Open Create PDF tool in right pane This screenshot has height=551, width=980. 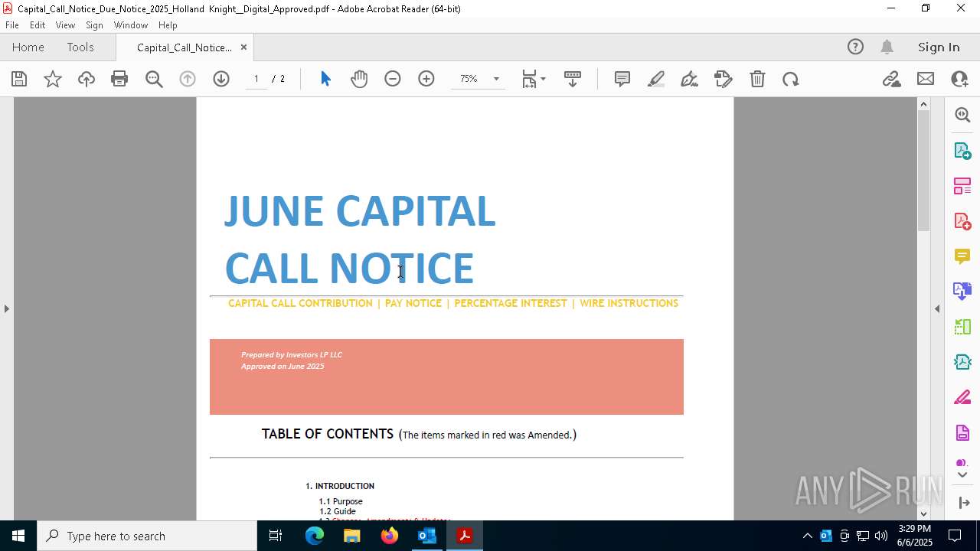(962, 221)
